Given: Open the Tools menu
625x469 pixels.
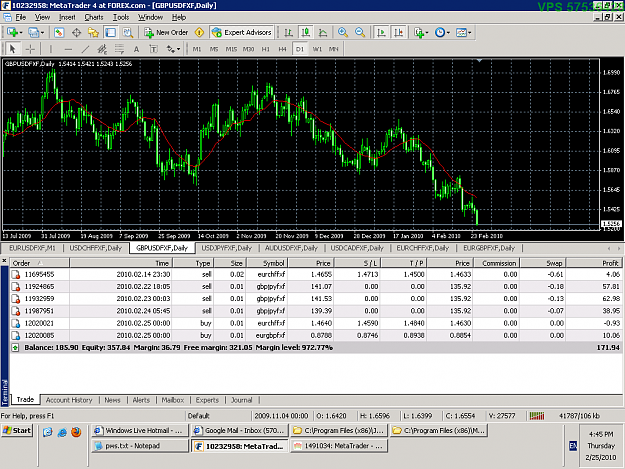Looking at the screenshot, I should 121,17.
